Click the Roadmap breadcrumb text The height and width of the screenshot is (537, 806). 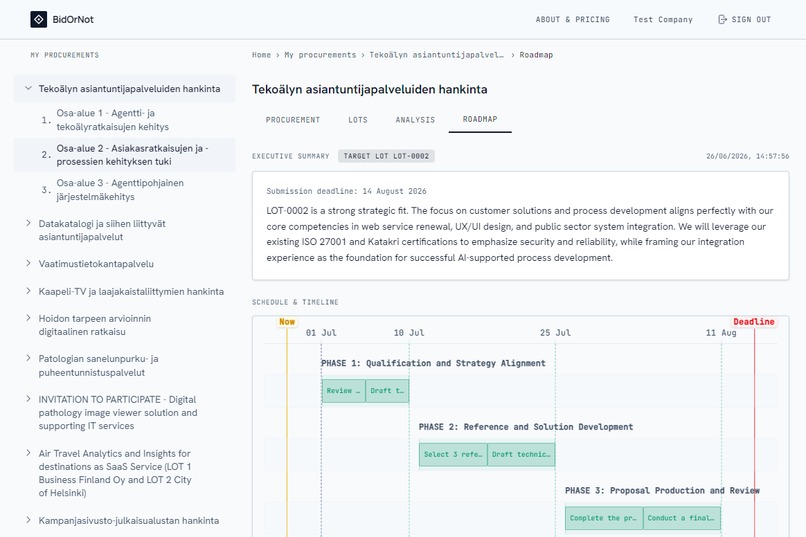click(x=536, y=55)
